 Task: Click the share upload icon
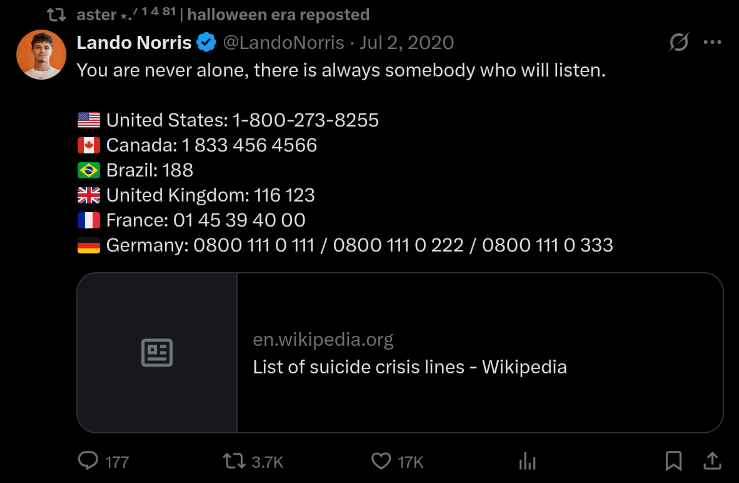pos(712,461)
